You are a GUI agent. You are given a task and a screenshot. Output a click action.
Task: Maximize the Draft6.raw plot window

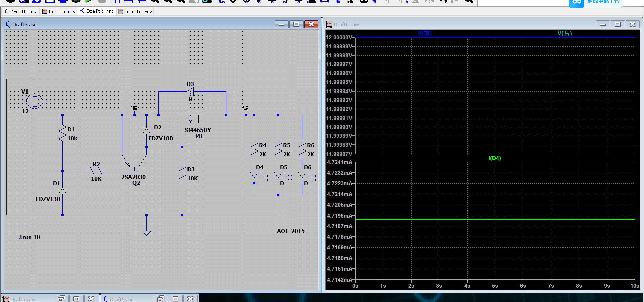point(618,24)
